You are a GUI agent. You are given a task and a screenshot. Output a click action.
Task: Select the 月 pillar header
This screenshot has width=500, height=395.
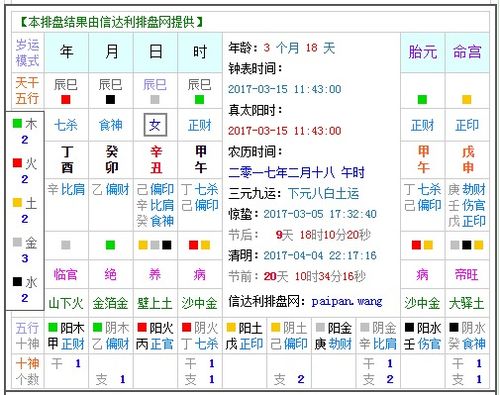coord(111,52)
